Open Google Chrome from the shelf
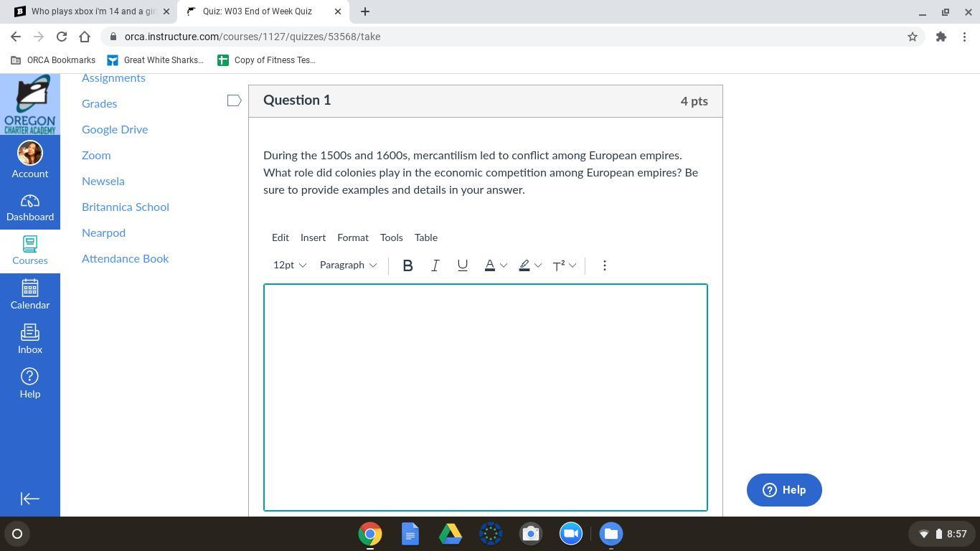 (x=370, y=534)
